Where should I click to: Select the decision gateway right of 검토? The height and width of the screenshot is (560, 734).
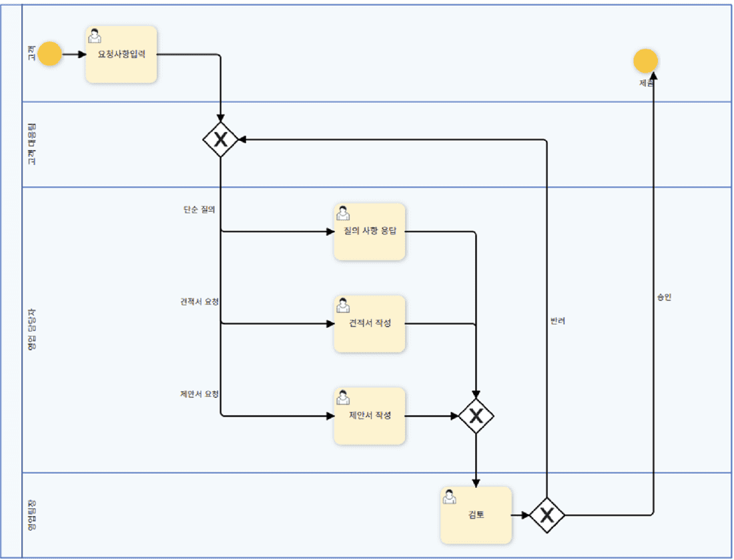point(547,515)
